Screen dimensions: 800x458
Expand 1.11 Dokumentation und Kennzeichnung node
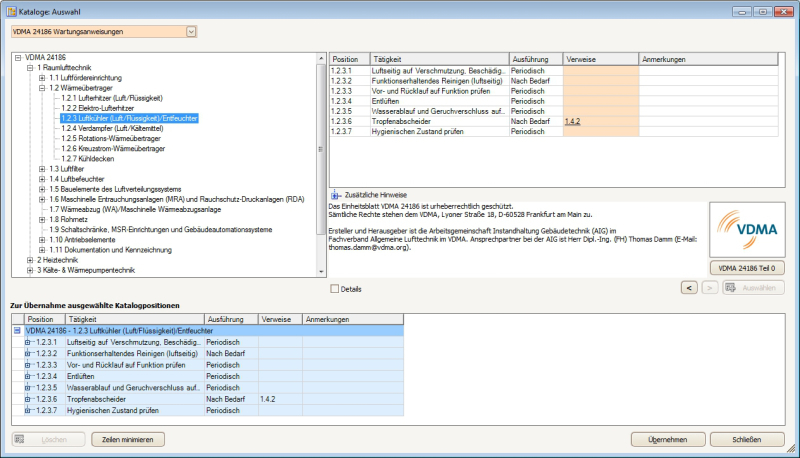pyautogui.click(x=42, y=250)
